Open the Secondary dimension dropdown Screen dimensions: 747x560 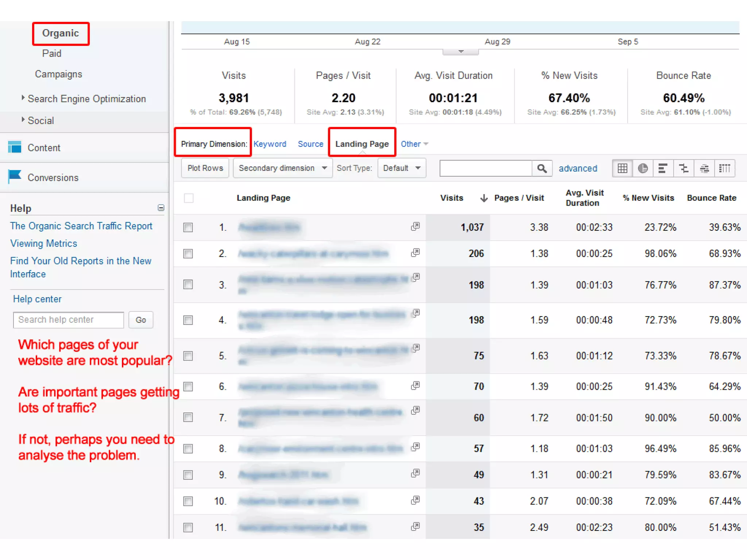point(283,168)
